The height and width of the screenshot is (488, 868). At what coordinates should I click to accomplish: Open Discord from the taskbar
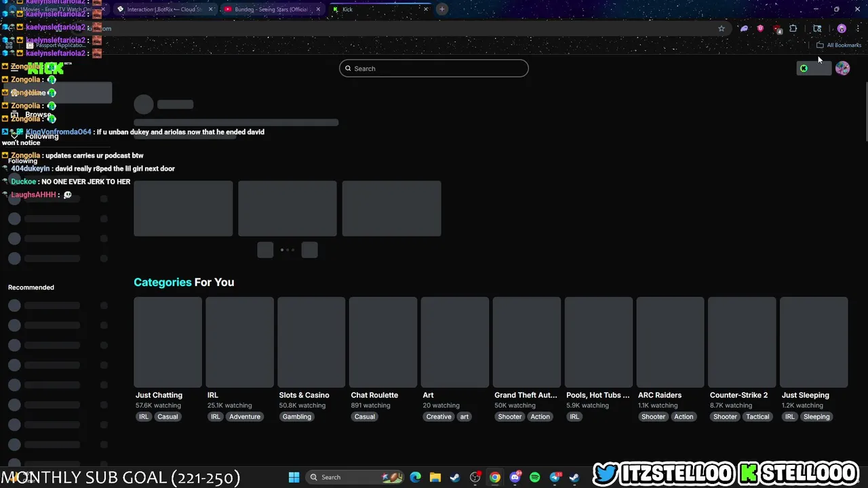coord(515,477)
